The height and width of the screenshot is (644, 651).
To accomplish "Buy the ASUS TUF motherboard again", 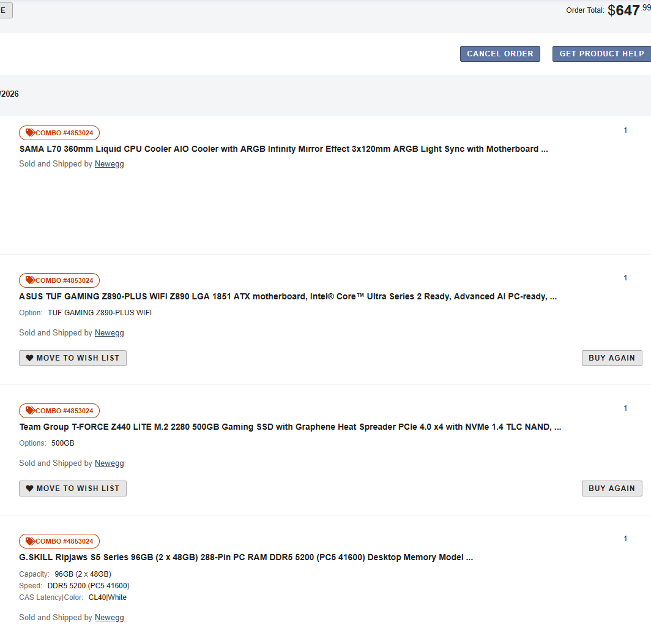I will [x=612, y=358].
